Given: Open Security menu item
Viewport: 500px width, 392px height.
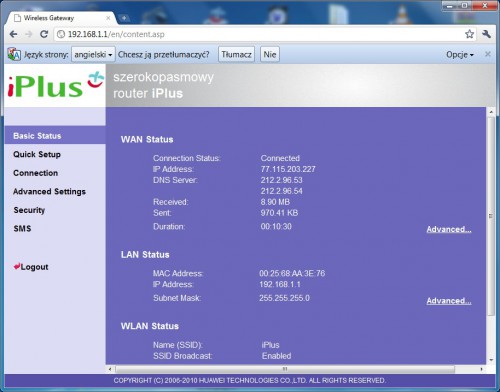Looking at the screenshot, I should pos(29,210).
